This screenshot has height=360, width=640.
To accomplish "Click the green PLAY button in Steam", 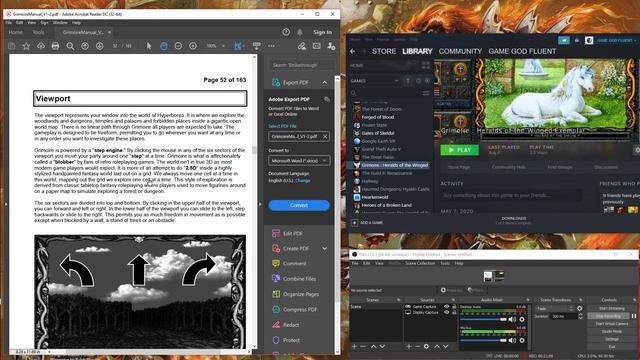I will (459, 150).
